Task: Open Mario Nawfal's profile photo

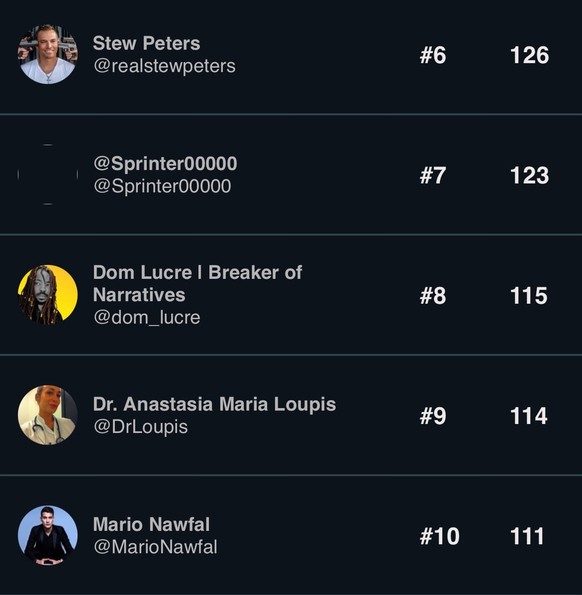Action: pyautogui.click(x=48, y=535)
